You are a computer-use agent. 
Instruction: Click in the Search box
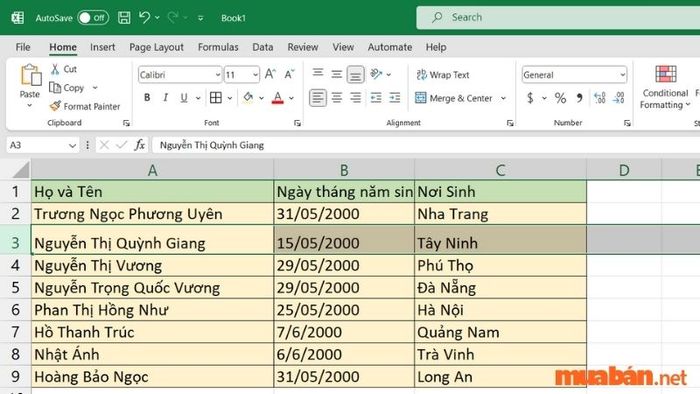(x=558, y=17)
